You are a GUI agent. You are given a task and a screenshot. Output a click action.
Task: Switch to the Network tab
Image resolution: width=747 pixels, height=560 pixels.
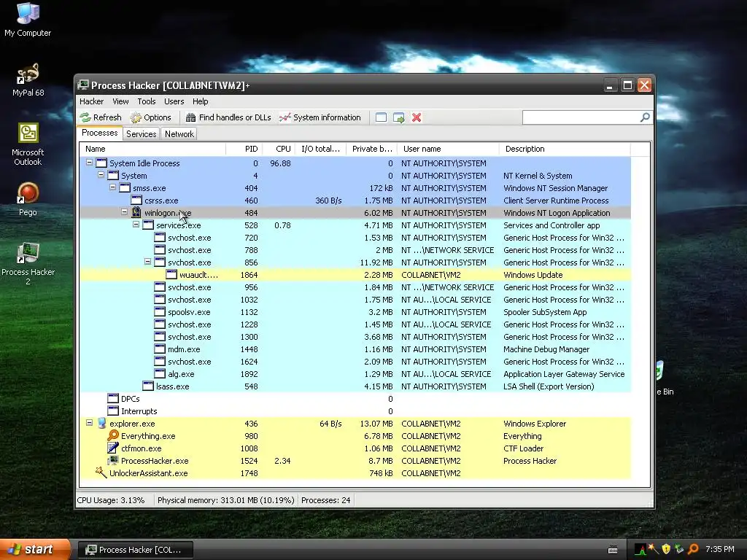coord(179,134)
